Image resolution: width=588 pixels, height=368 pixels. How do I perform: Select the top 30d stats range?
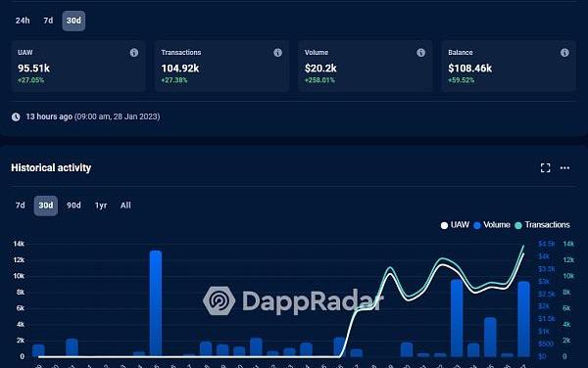73,21
